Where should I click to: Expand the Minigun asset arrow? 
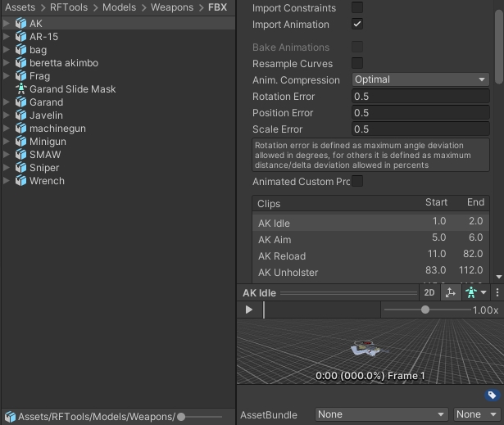[6, 142]
